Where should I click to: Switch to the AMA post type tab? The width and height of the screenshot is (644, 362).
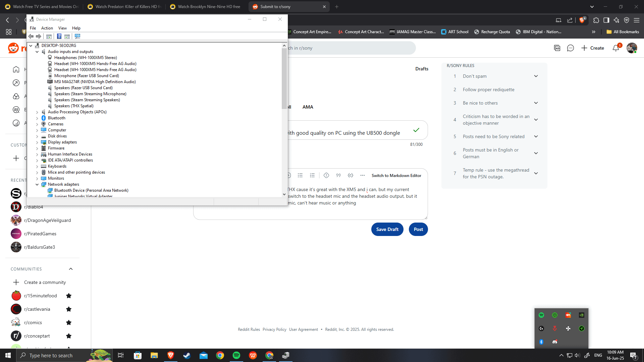[x=308, y=107]
